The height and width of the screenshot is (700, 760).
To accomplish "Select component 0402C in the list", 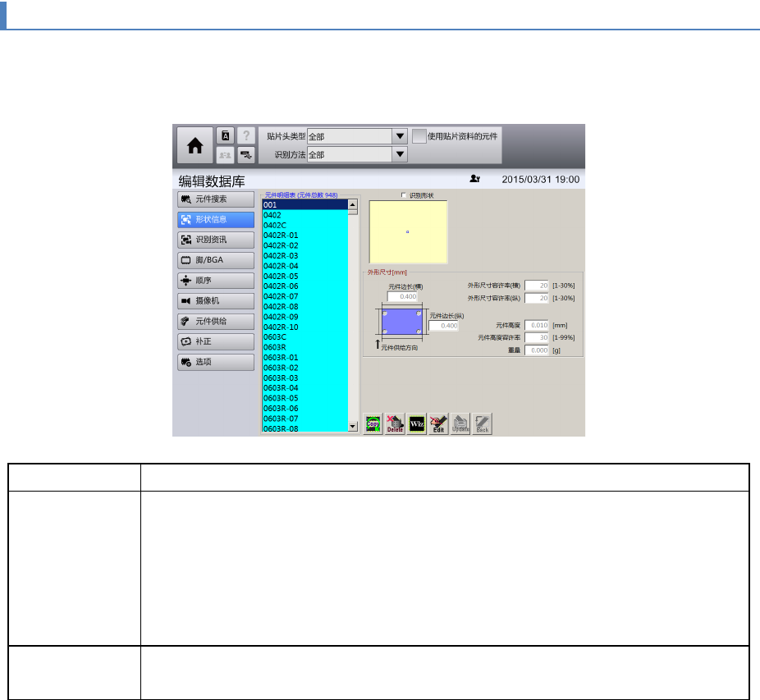I will [304, 226].
